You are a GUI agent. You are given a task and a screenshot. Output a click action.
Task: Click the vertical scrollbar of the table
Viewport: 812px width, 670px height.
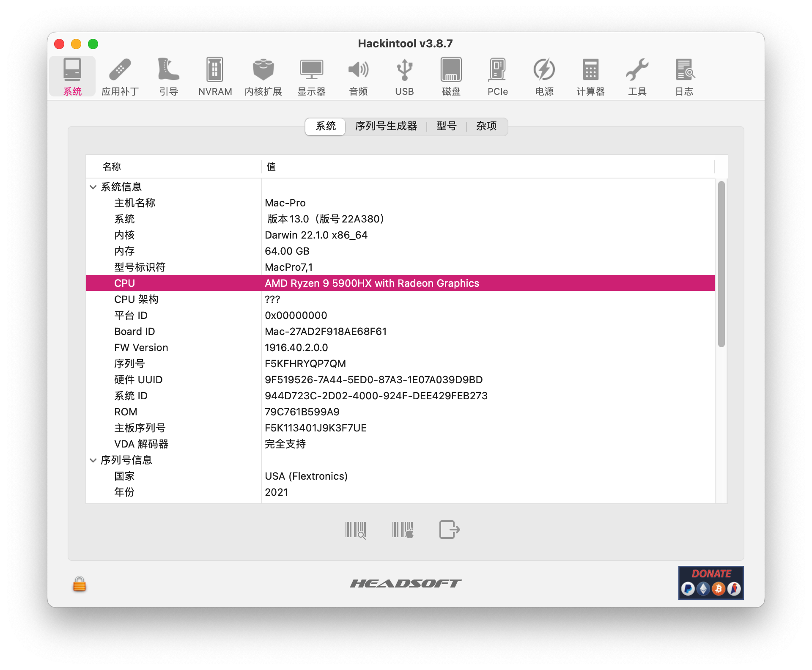point(721,264)
